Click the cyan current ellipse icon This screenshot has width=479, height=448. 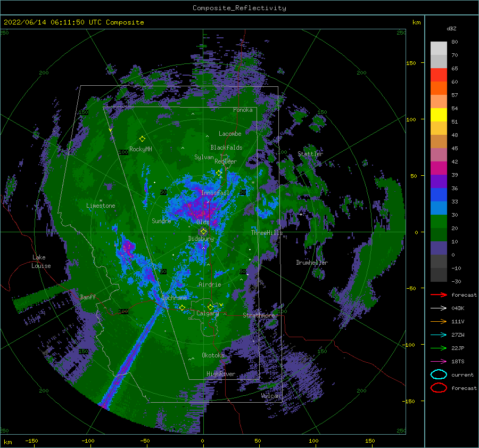439,374
